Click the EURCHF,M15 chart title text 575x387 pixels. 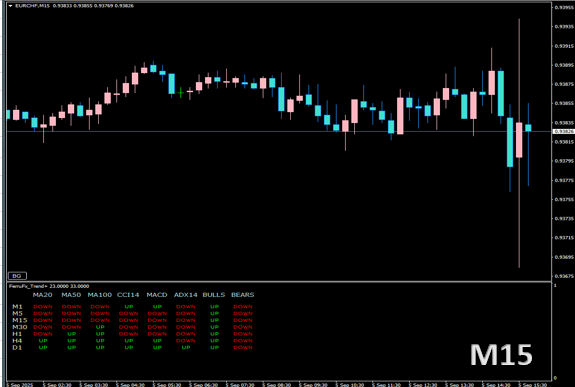click(x=32, y=6)
